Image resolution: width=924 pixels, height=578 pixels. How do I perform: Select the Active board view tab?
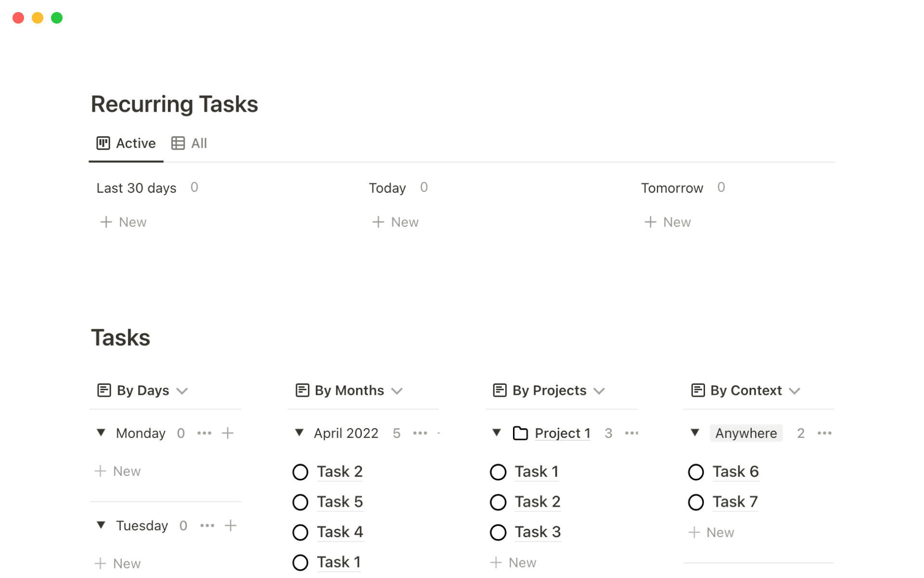126,143
